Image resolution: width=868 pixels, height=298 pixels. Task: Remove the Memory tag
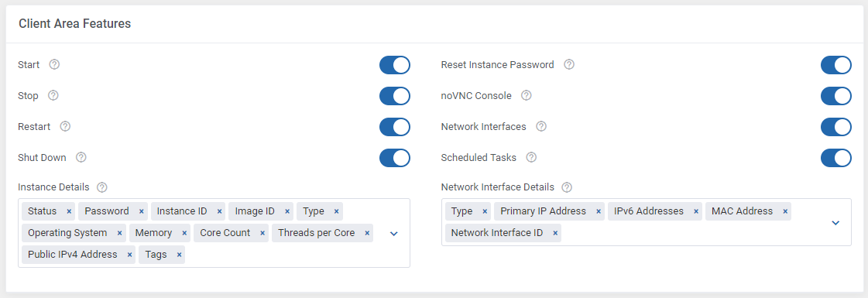point(184,233)
